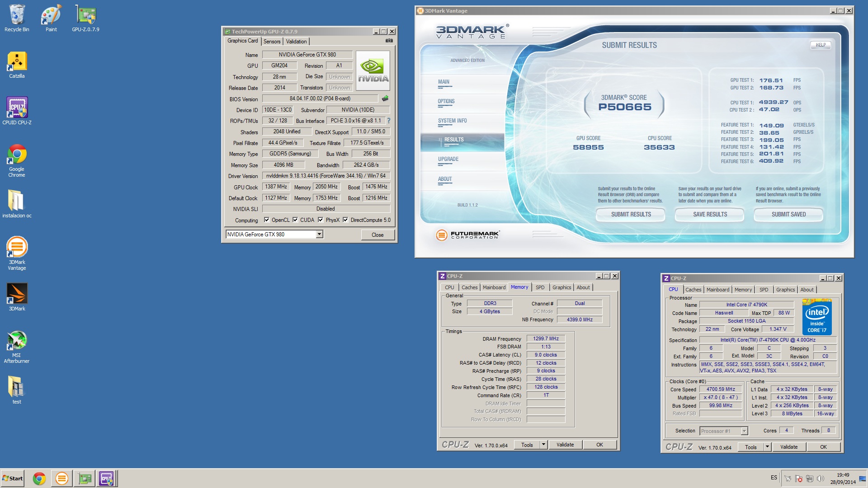
Task: Click the GPU SCORE 58955 value
Action: point(588,147)
